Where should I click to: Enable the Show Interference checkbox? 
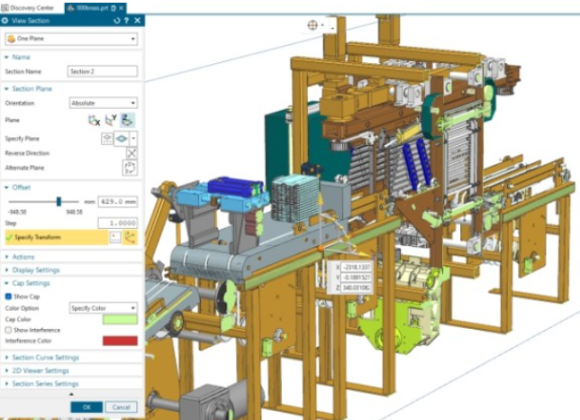coord(8,330)
